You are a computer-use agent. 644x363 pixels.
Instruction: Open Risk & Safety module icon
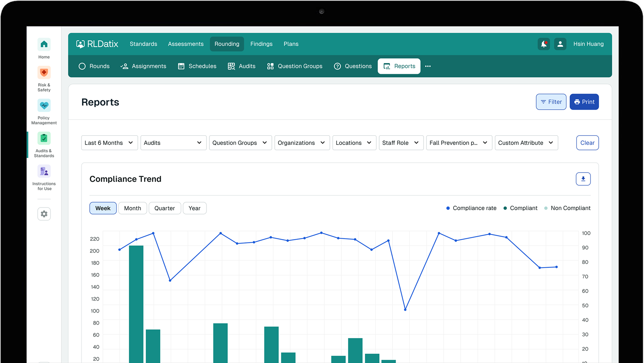[x=44, y=72]
